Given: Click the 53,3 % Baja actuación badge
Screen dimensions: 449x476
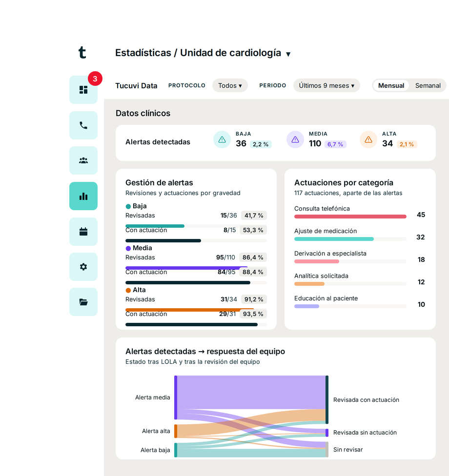Looking at the screenshot, I should [x=253, y=230].
